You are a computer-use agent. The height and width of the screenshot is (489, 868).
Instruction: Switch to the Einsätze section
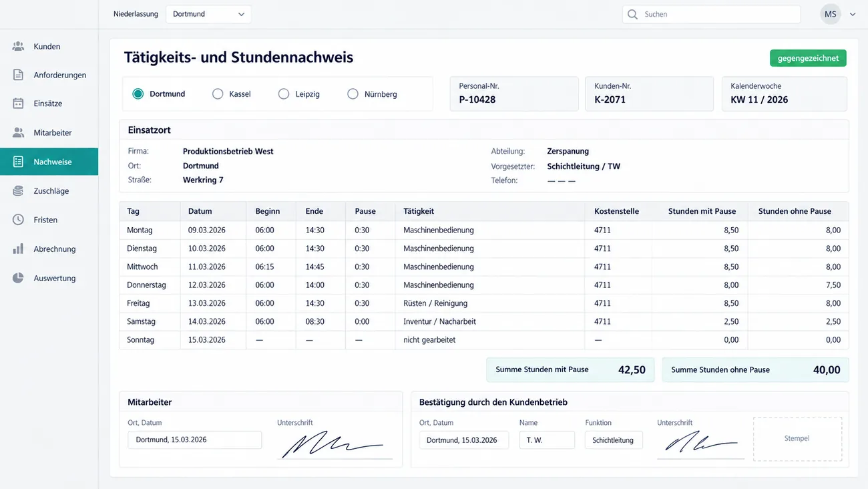click(49, 104)
